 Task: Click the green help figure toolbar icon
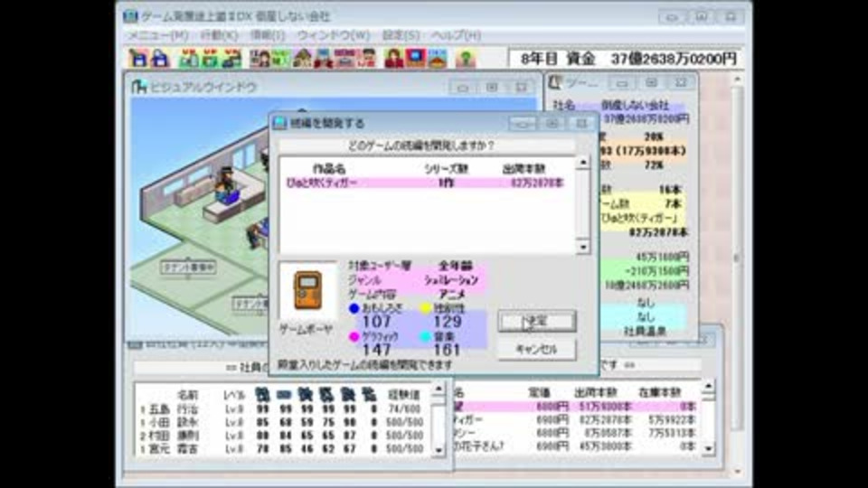click(465, 58)
